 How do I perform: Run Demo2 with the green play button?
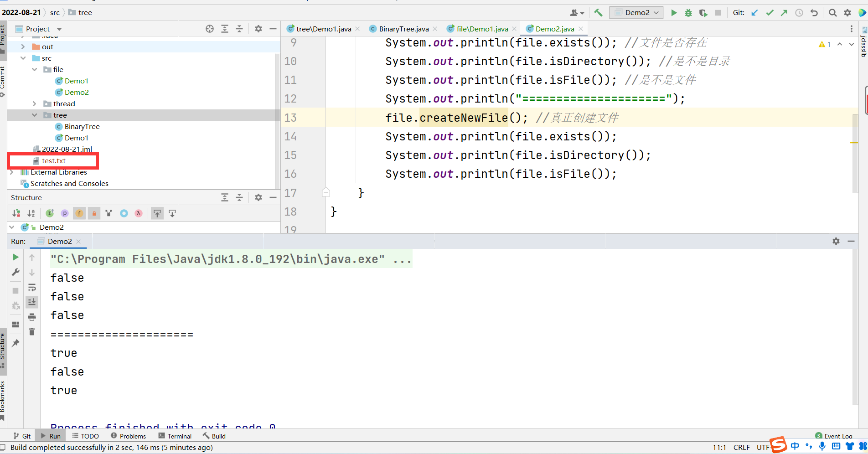(674, 13)
